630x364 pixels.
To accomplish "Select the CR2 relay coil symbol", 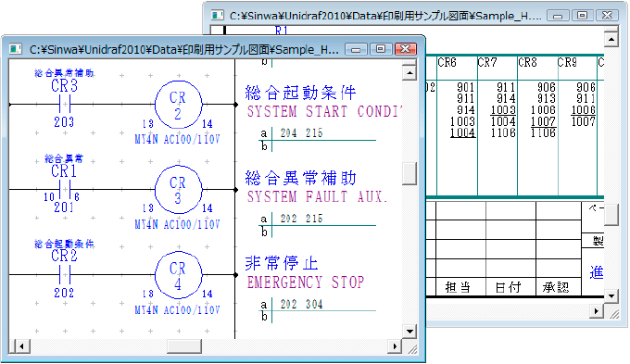I will [179, 105].
